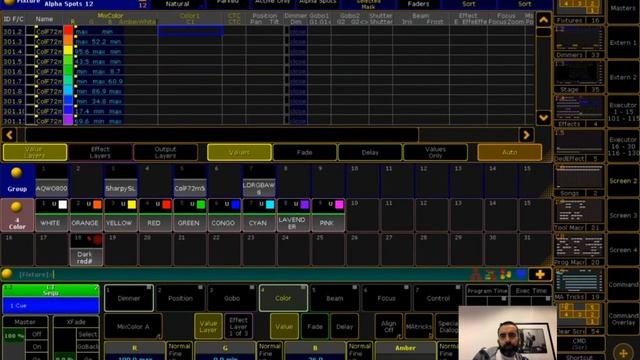Click the Faders button in title bar
Screen dimensions: 640x360
click(x=418, y=4)
